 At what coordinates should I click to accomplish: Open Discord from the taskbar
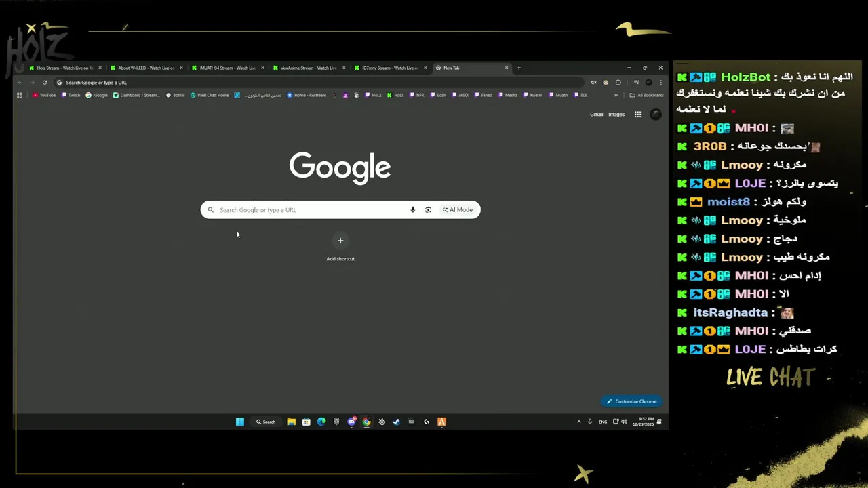click(x=351, y=422)
